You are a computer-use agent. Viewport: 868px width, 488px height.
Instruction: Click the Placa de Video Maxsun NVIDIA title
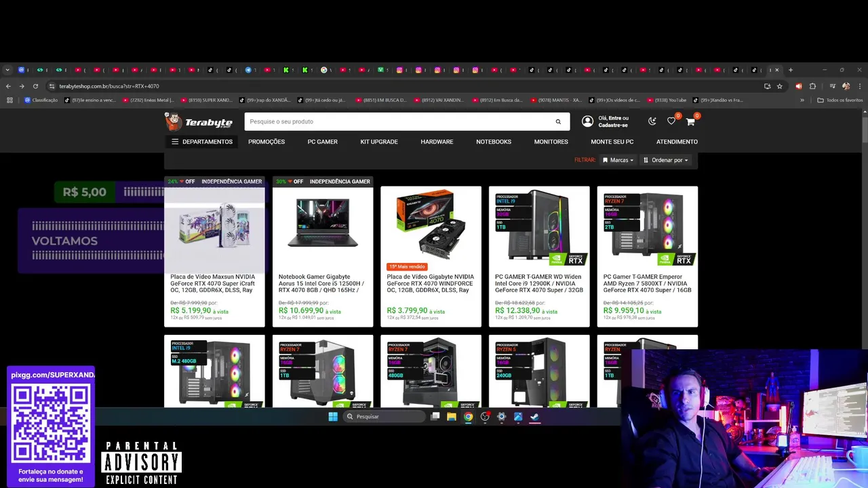click(x=213, y=283)
